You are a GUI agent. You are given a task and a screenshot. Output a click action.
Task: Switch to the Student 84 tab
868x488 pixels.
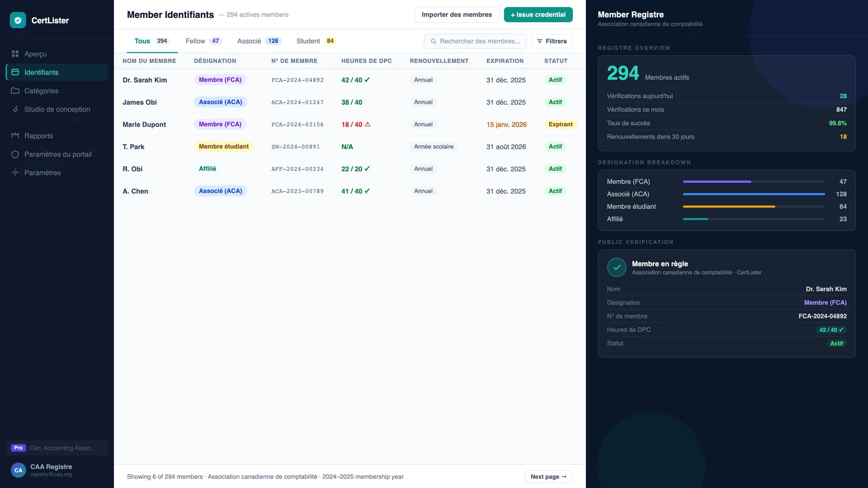(x=316, y=41)
